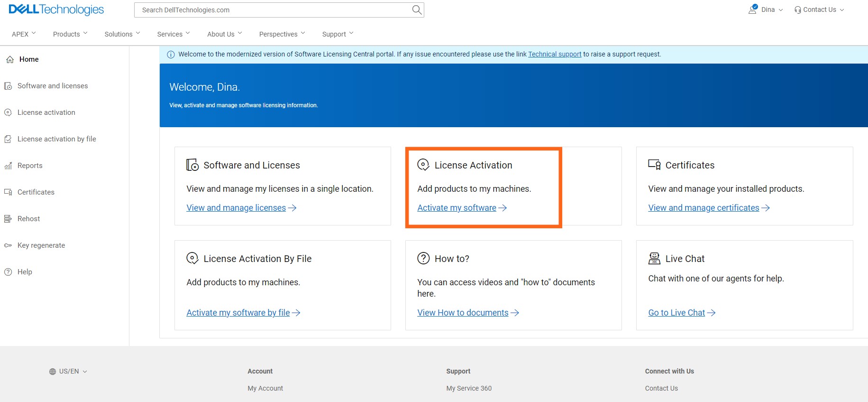
Task: Expand the US/EN language selector
Action: coord(69,372)
